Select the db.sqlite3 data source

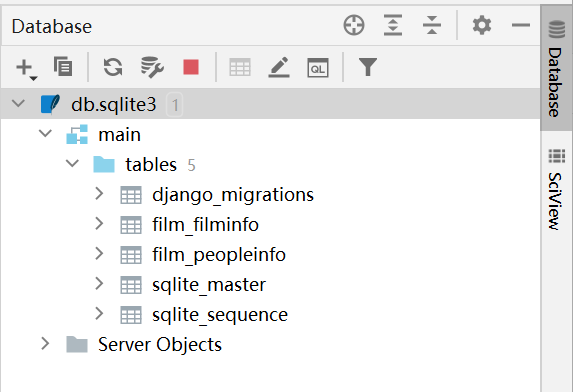[270, 104]
